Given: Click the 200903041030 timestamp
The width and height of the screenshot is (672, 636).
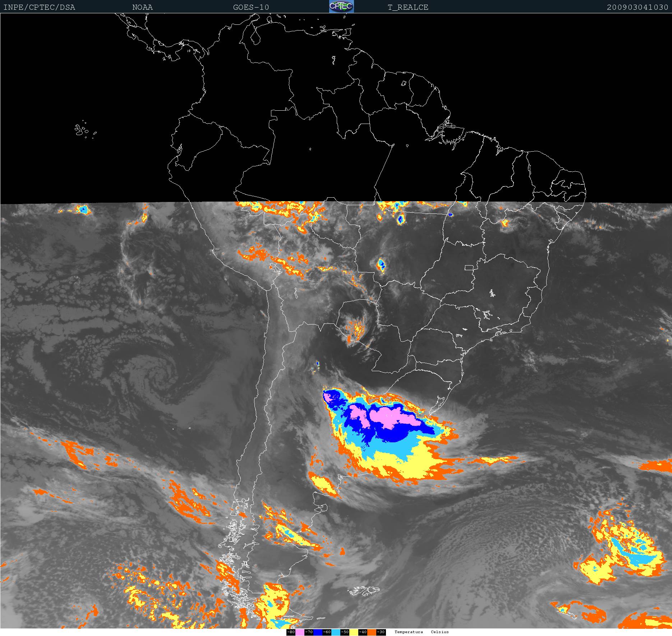Looking at the screenshot, I should [637, 7].
